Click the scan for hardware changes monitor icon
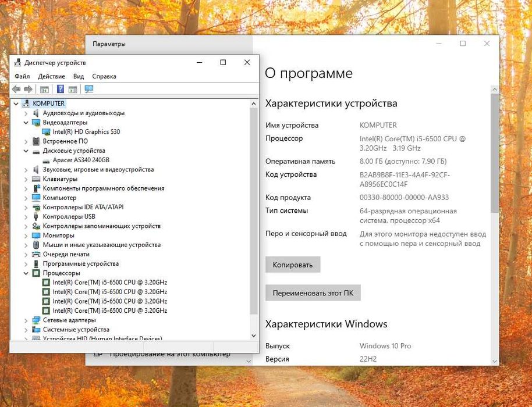 click(x=89, y=89)
